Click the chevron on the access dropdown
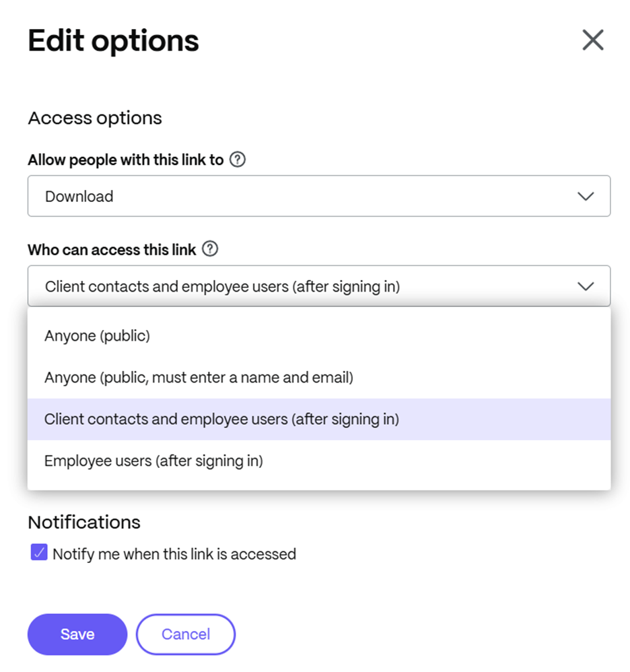 click(x=585, y=285)
